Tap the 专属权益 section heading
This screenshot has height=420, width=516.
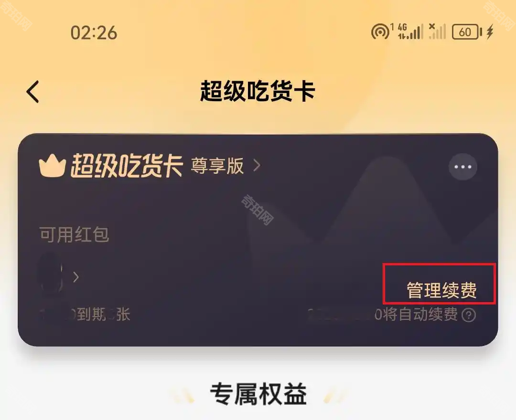click(x=258, y=394)
